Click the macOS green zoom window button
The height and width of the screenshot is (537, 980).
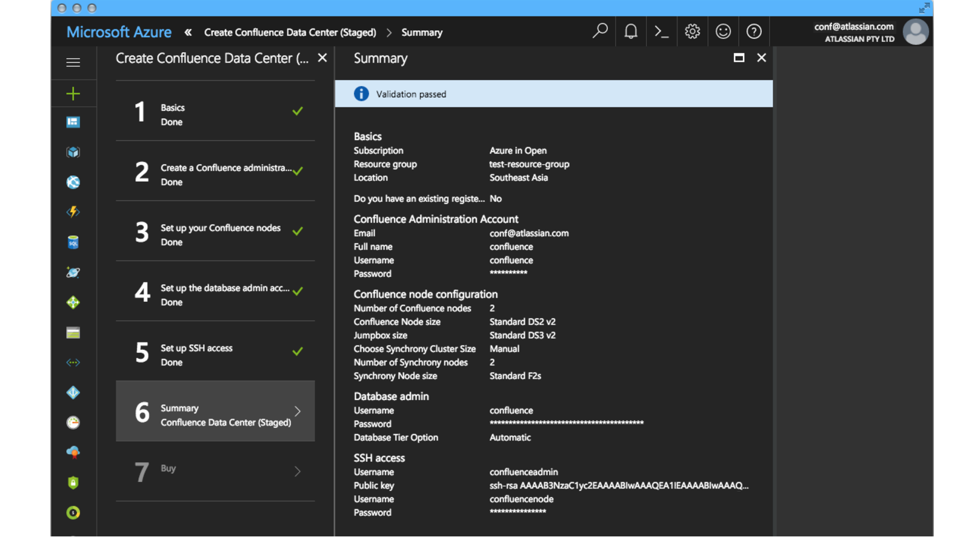[x=92, y=8]
